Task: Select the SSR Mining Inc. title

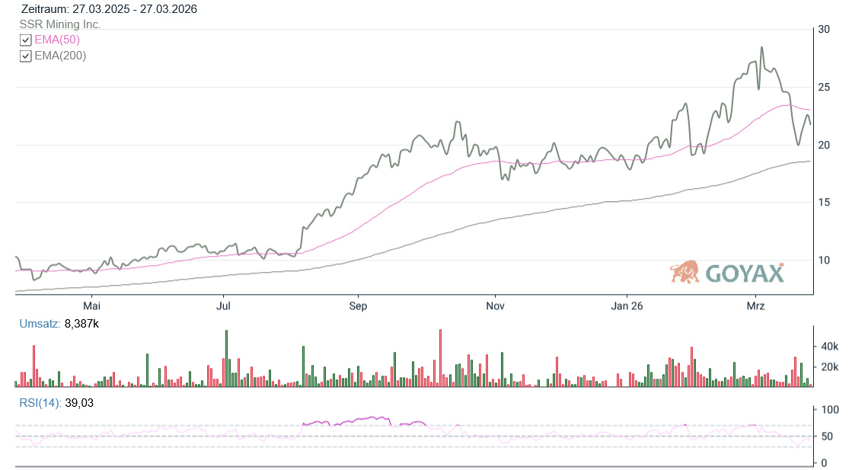Action: coord(60,24)
